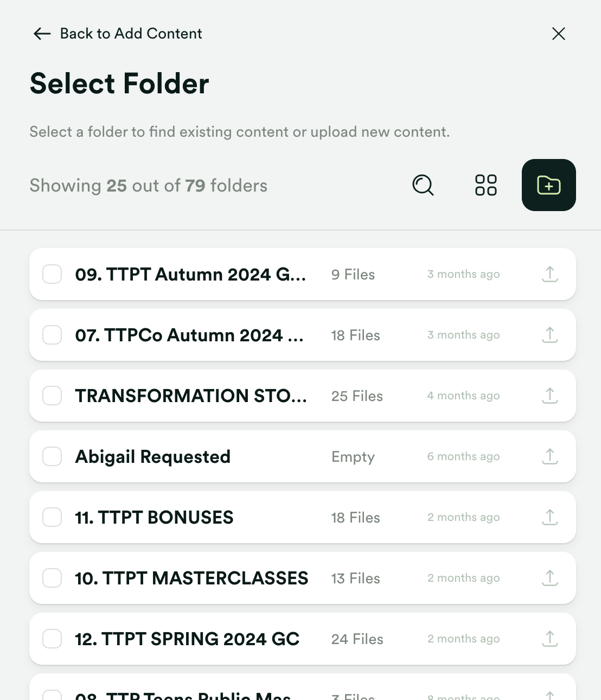Click upload icon for 12. TTPT SPRING 2024 GC

(549, 639)
